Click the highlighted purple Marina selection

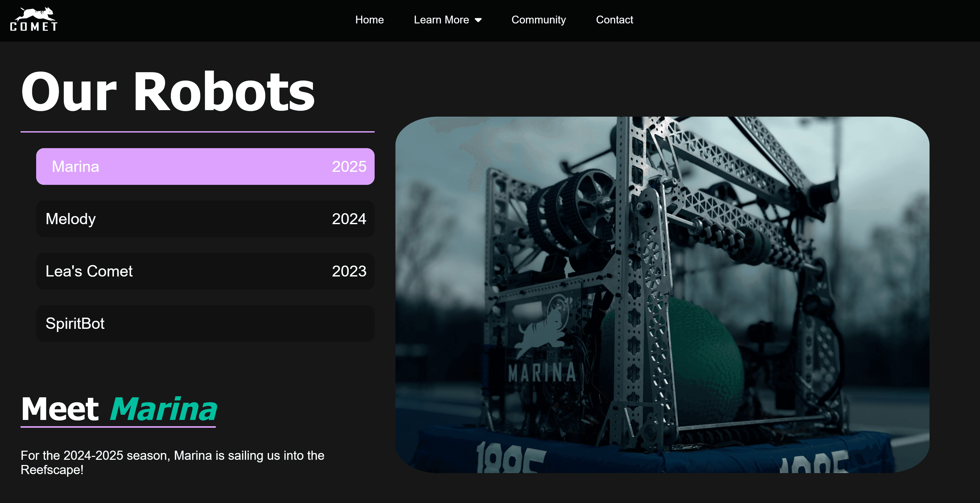(x=205, y=166)
